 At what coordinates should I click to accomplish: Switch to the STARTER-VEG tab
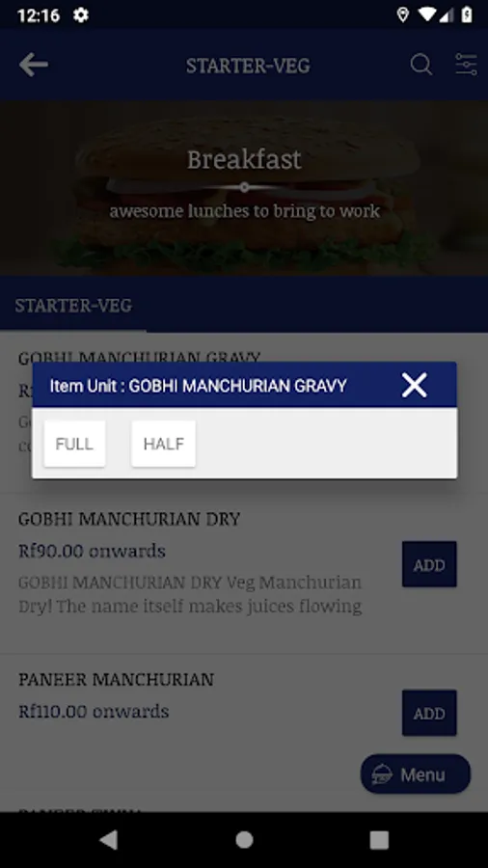click(x=73, y=305)
